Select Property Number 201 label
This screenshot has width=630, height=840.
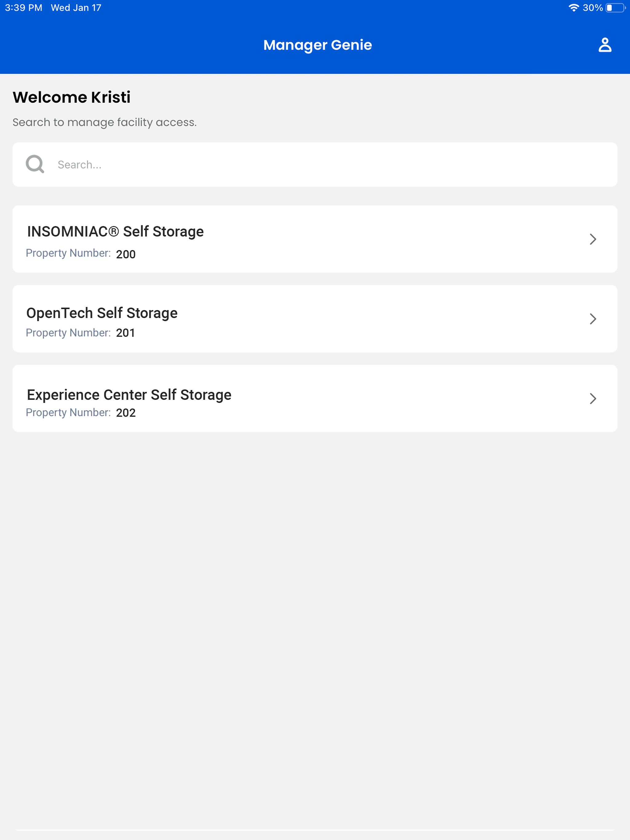tap(81, 333)
